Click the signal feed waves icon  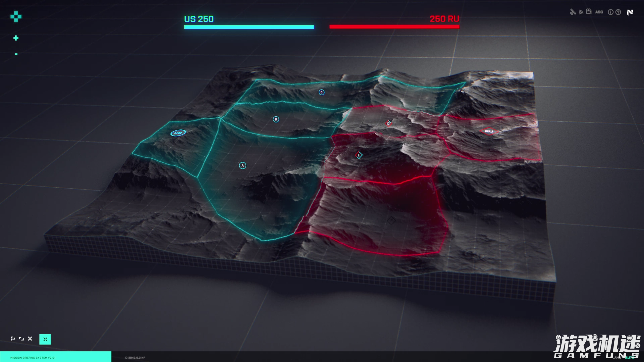[581, 12]
